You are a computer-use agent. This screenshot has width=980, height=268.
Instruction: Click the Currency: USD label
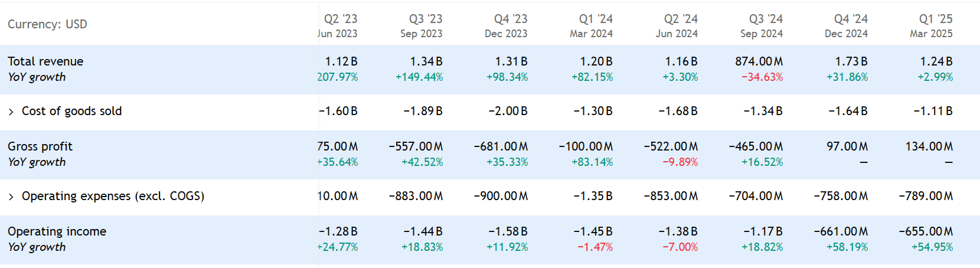(47, 24)
